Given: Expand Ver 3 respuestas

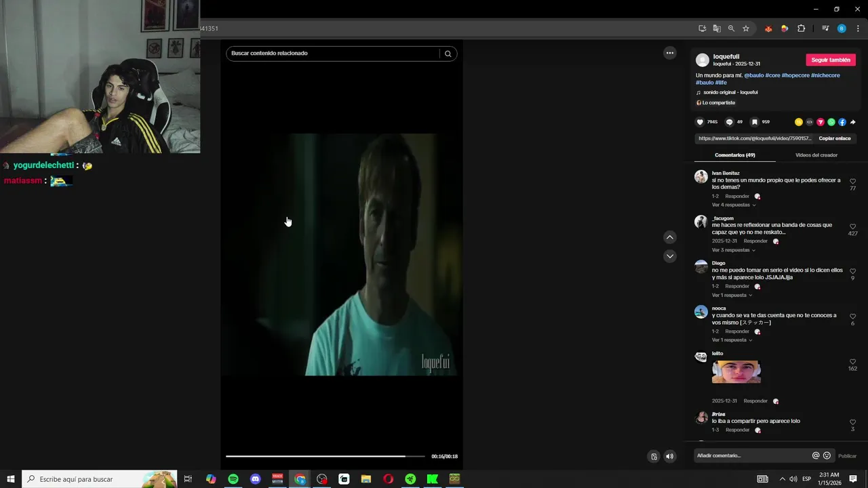Looking at the screenshot, I should (x=734, y=250).
